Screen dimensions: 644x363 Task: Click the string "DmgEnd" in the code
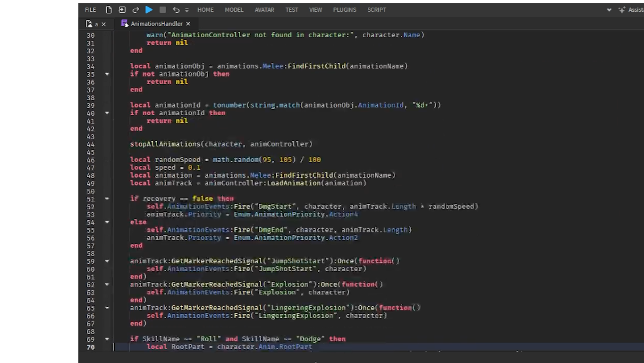click(x=271, y=230)
